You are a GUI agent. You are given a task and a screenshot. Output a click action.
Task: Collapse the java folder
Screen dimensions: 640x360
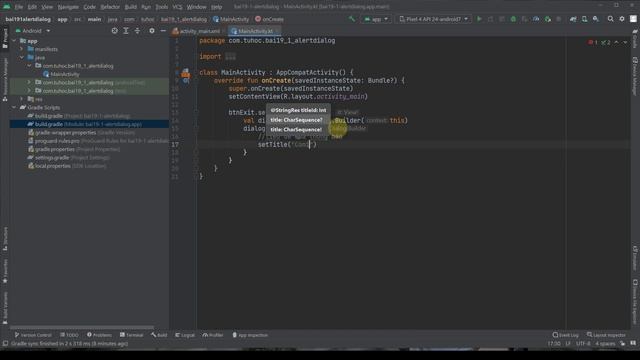click(x=22, y=58)
